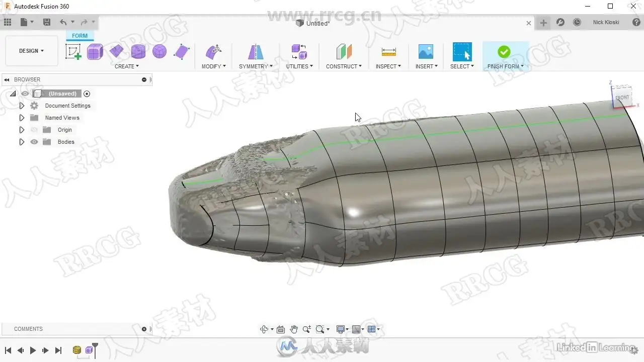Expand the Named Views node

coord(22,118)
